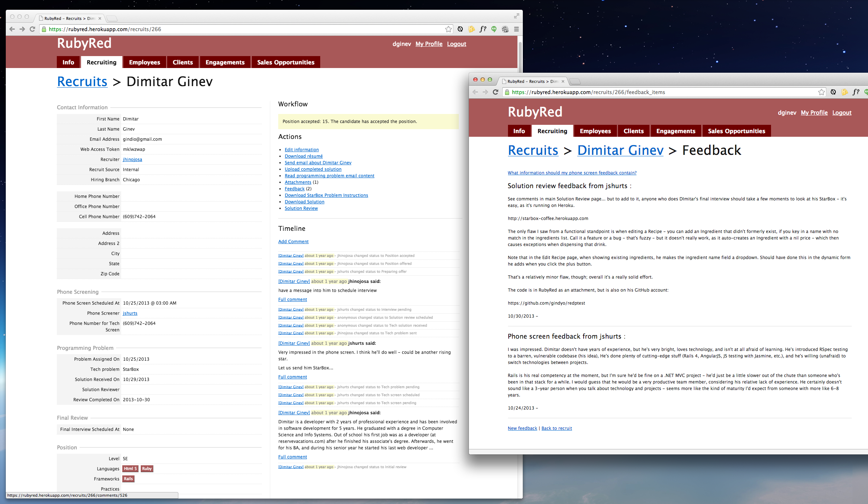The image size is (868, 504).
Task: Click the URL field in the recruit profile window
Action: point(246,29)
